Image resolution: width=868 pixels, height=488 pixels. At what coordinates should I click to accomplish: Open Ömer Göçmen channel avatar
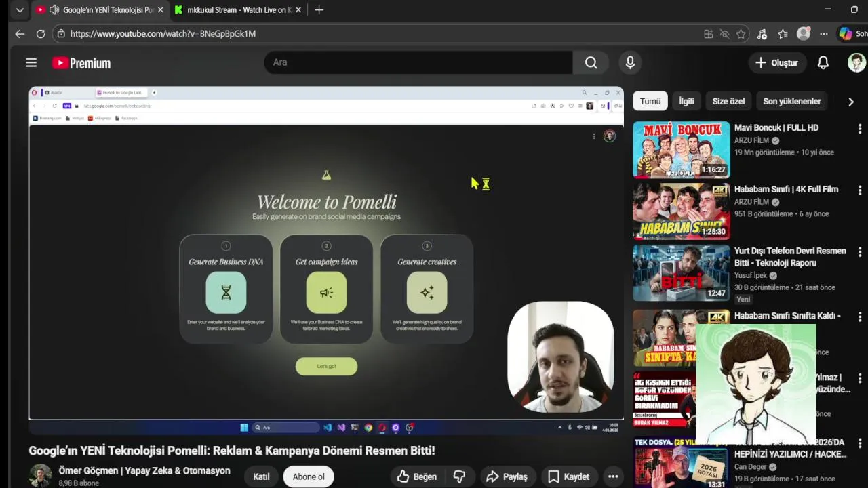pos(40,476)
